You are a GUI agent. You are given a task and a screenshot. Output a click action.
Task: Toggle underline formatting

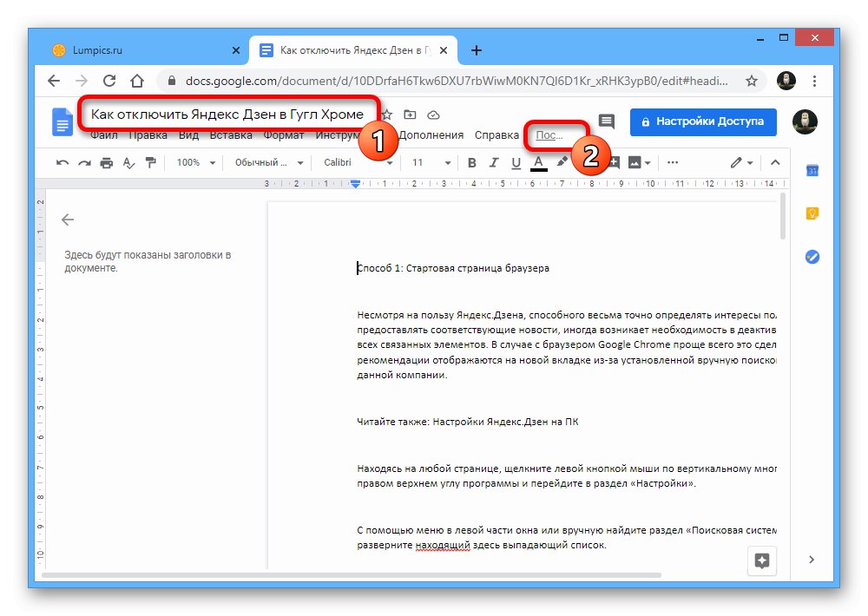(516, 163)
